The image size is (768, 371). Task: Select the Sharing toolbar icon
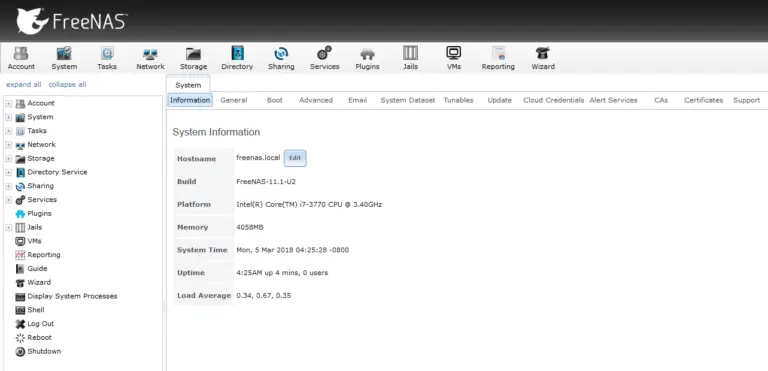(x=281, y=58)
